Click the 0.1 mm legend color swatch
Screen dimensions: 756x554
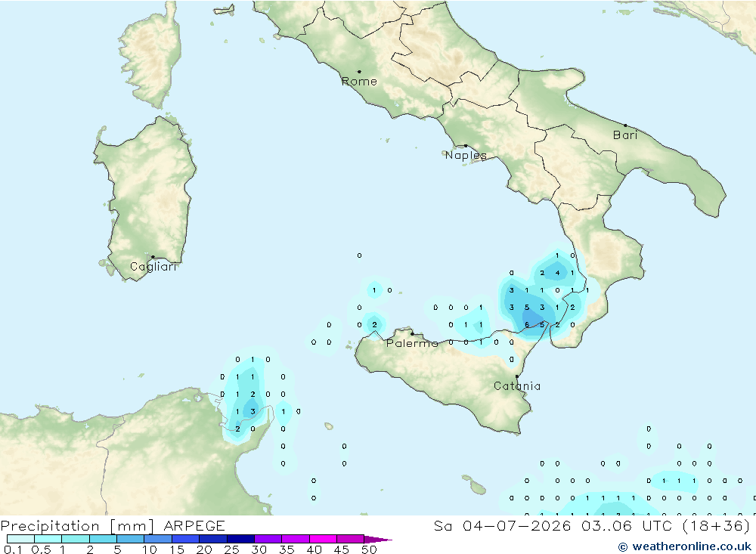pyautogui.click(x=20, y=539)
